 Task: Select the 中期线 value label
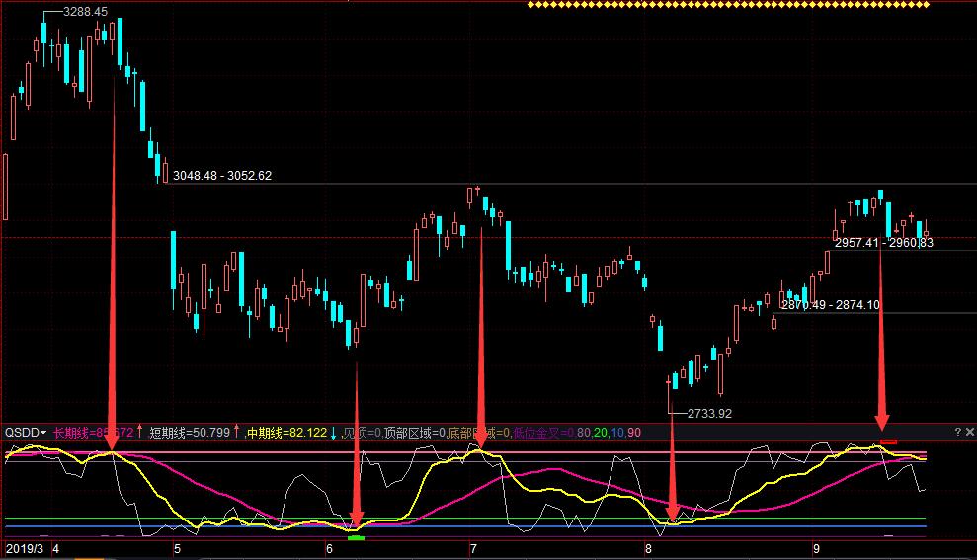click(286, 432)
